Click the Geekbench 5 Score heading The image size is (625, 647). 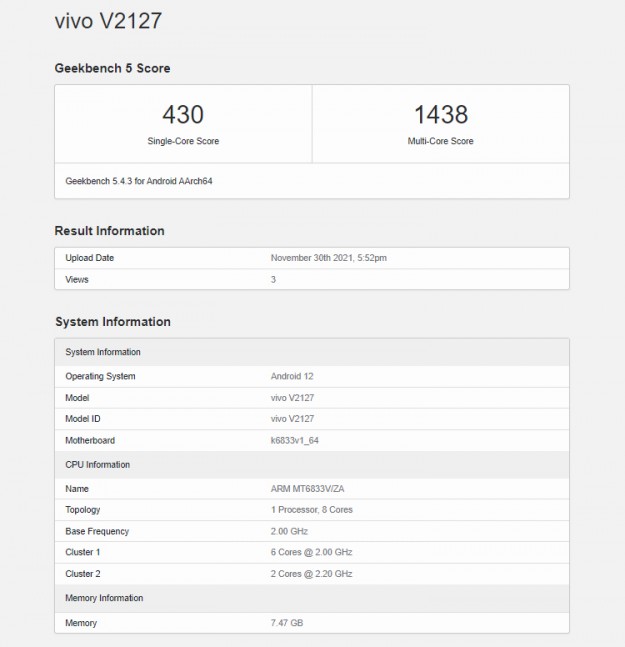coord(112,68)
